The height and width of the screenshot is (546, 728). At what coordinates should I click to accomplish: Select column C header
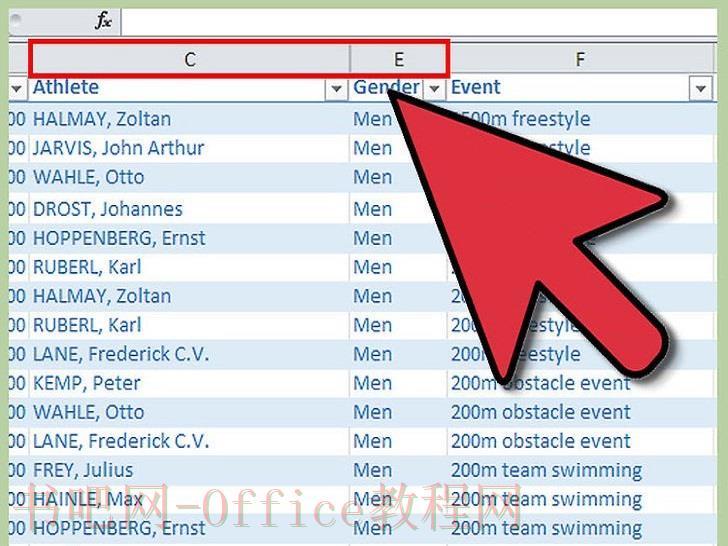[189, 59]
